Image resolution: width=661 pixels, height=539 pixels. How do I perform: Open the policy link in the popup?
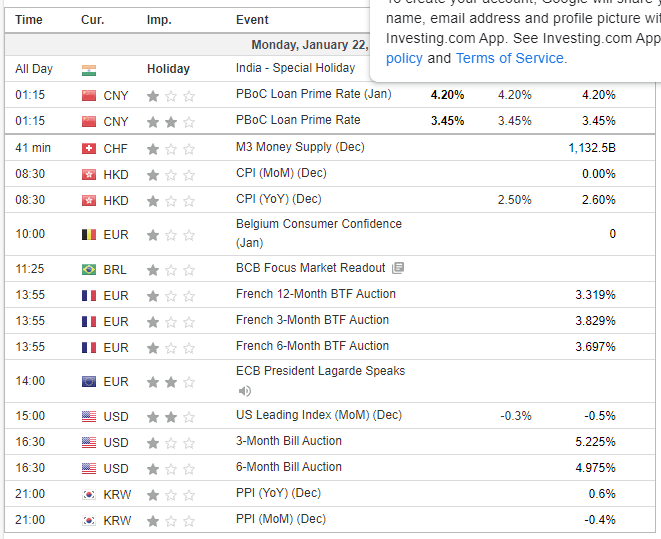tap(404, 58)
